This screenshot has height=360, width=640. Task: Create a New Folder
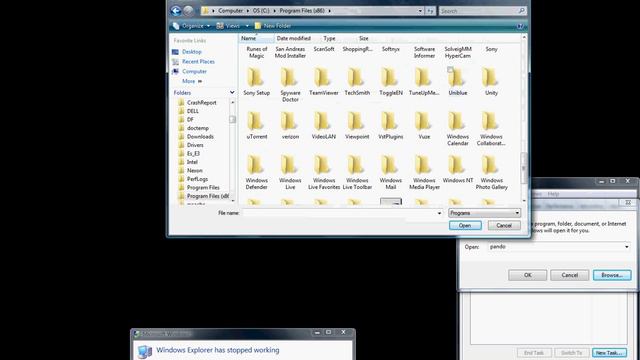pyautogui.click(x=273, y=26)
